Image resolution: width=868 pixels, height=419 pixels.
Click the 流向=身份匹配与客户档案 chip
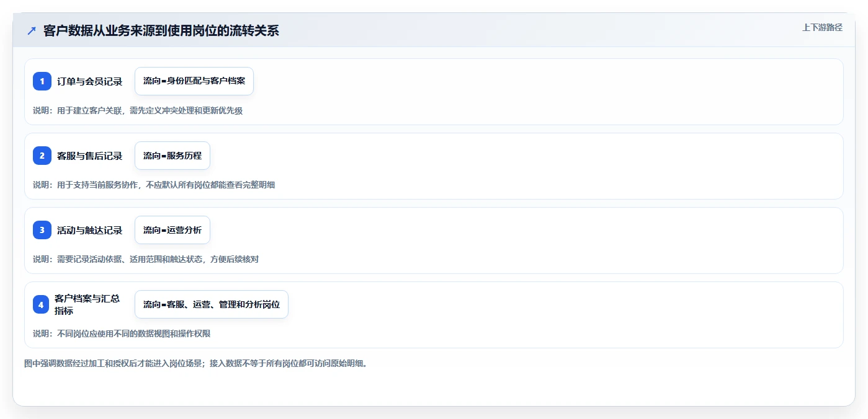[x=194, y=81]
